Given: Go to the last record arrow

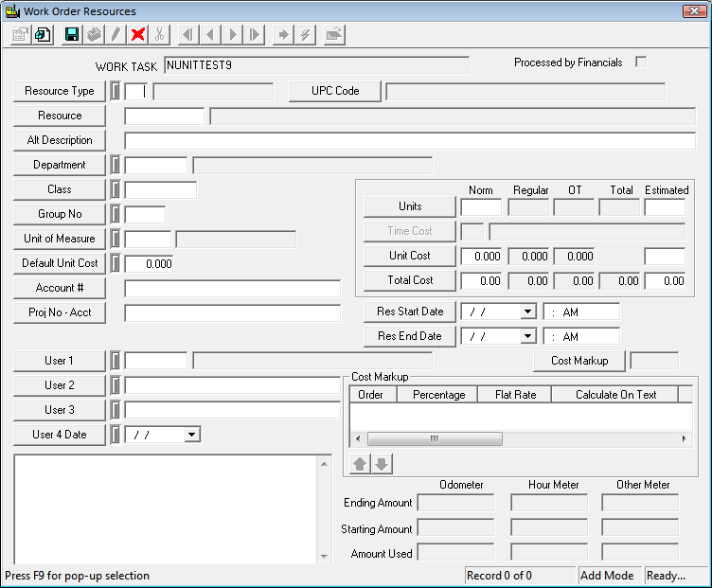Looking at the screenshot, I should point(254,35).
